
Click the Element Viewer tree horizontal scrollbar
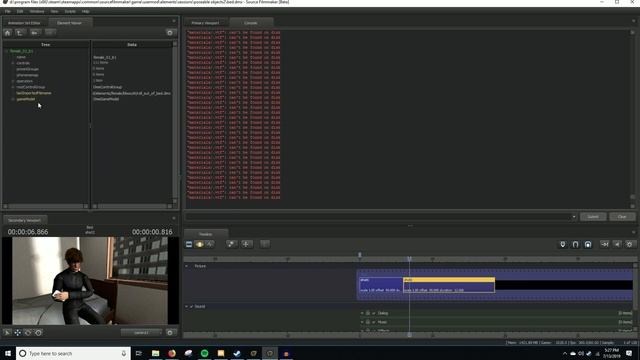pos(45,207)
